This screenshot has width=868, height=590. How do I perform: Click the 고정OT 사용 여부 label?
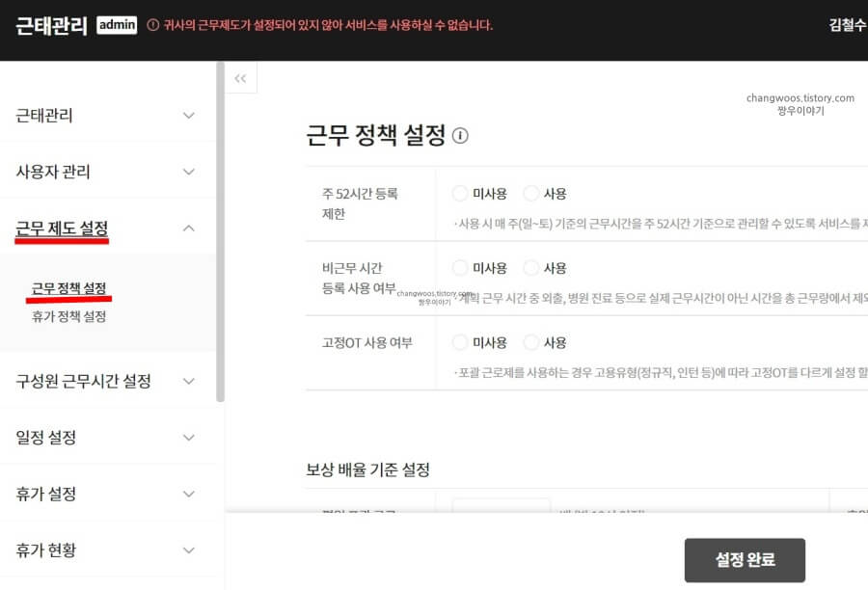pyautogui.click(x=367, y=342)
